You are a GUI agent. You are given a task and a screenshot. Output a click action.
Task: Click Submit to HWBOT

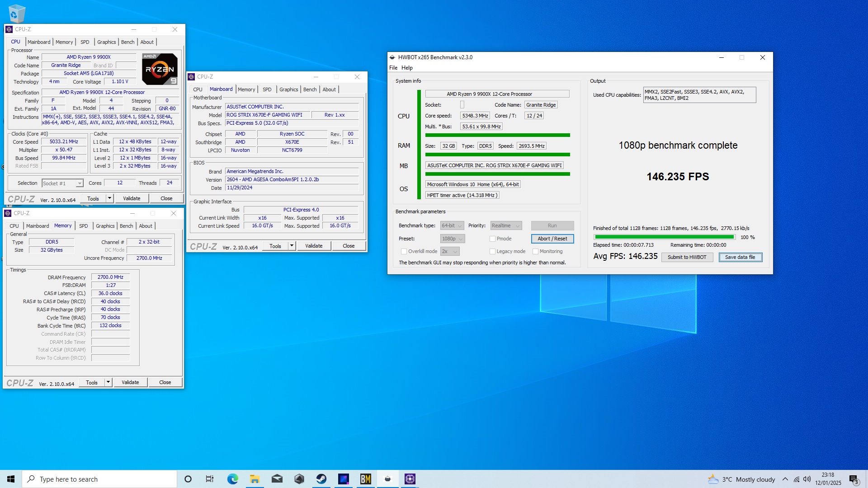pyautogui.click(x=687, y=257)
